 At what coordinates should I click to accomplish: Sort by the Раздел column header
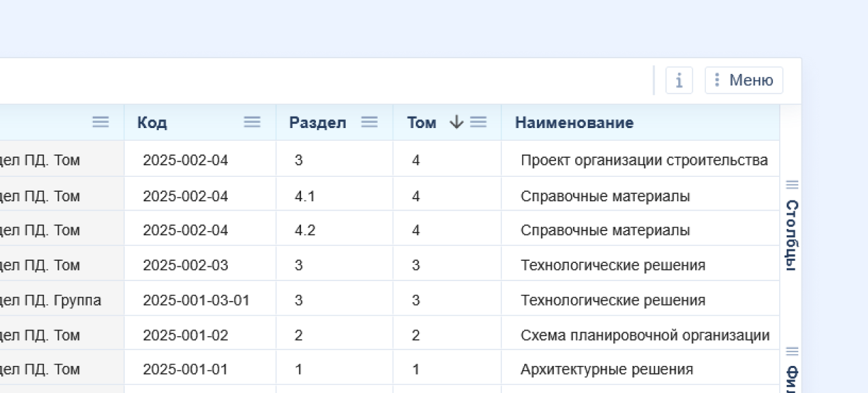(x=317, y=123)
